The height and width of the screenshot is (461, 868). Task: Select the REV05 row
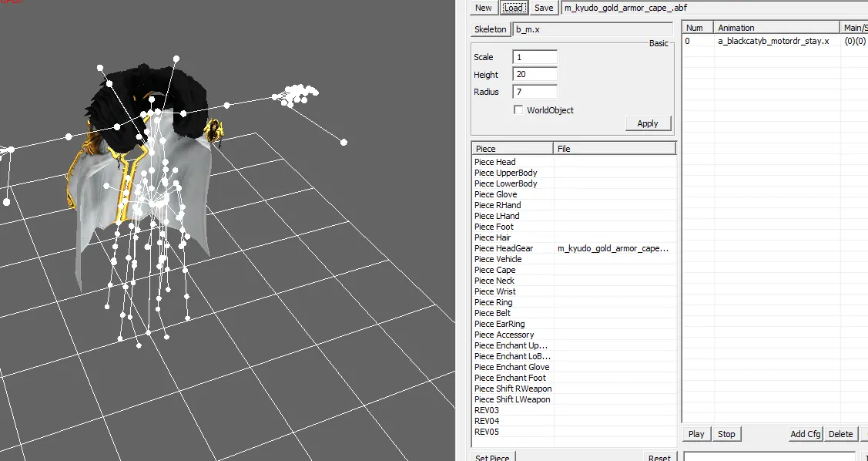point(574,432)
